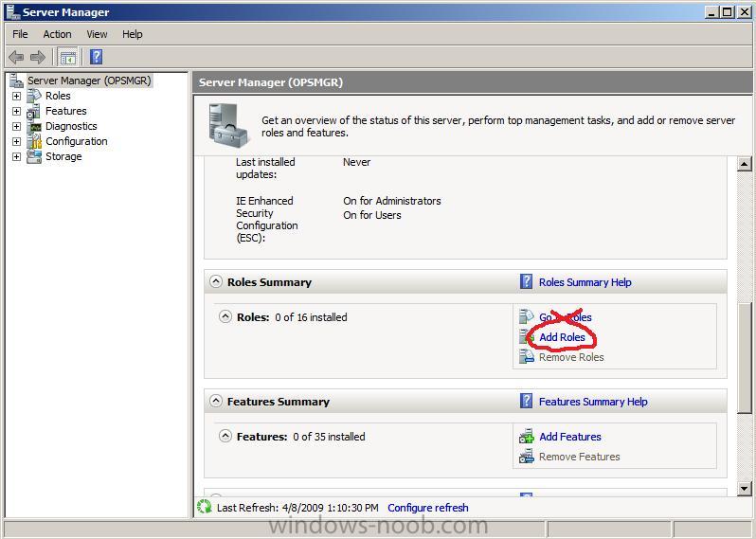Click the Features Summary Help question mark icon
Viewport: 756px width, 539px height.
526,401
